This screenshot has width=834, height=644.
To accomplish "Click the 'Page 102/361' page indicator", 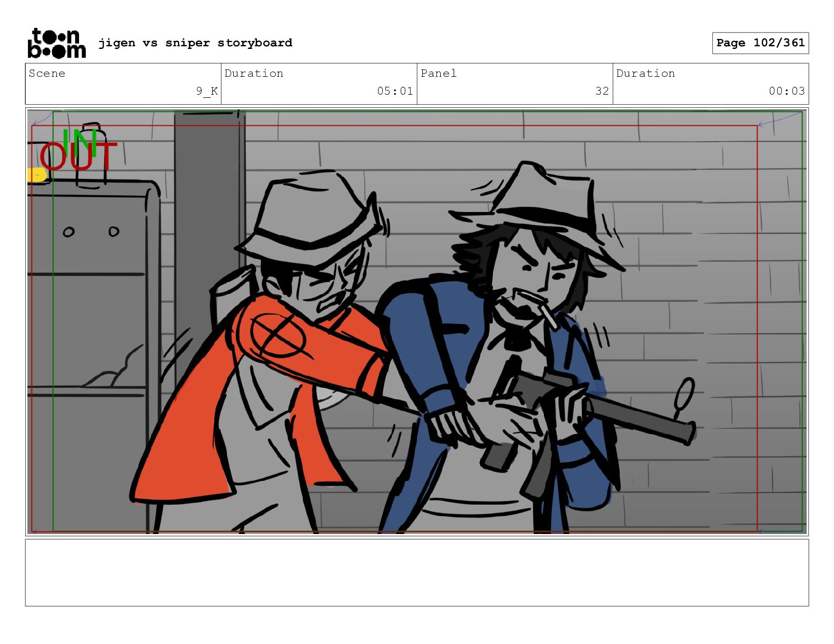I will [x=760, y=43].
